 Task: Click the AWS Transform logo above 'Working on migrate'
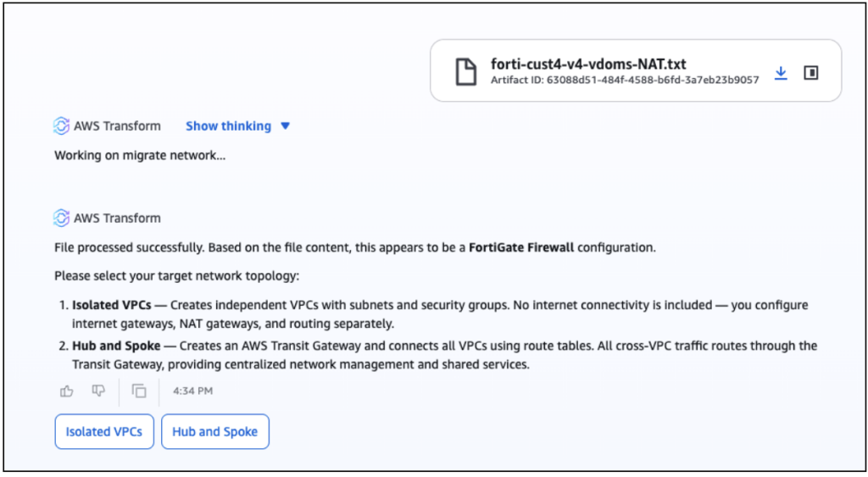[61, 126]
